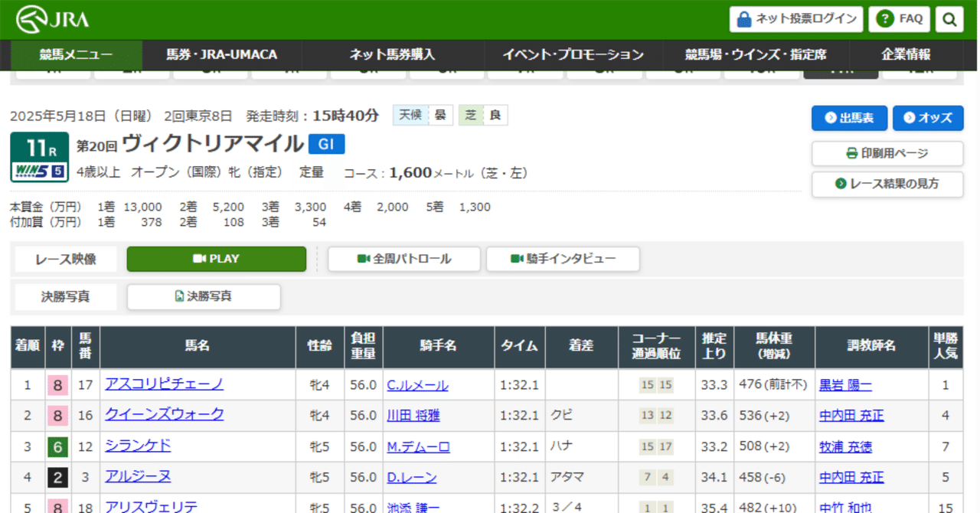
Task: Click the question-mark FAQ icon
Action: 886,19
